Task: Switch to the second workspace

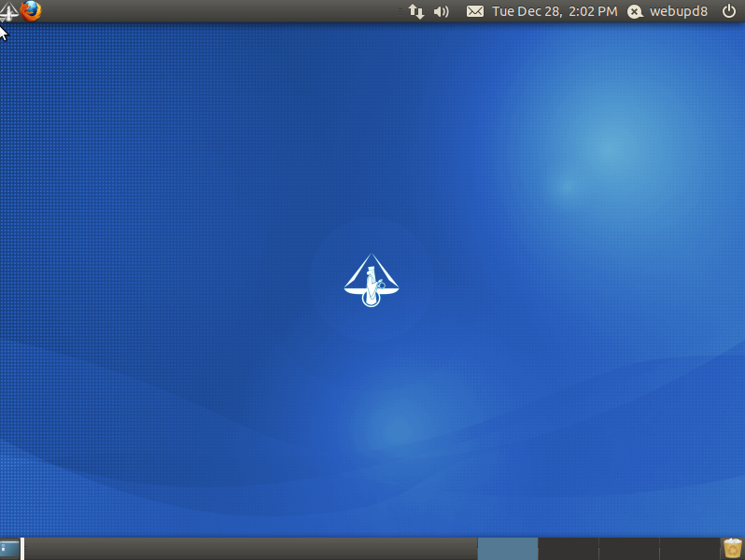Action: [x=569, y=549]
